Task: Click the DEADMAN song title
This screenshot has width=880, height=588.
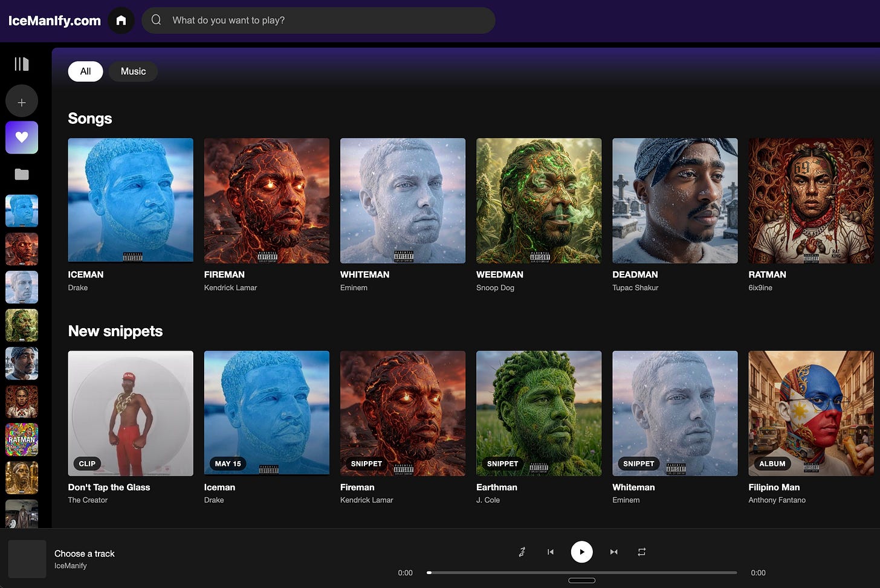Action: 635,274
